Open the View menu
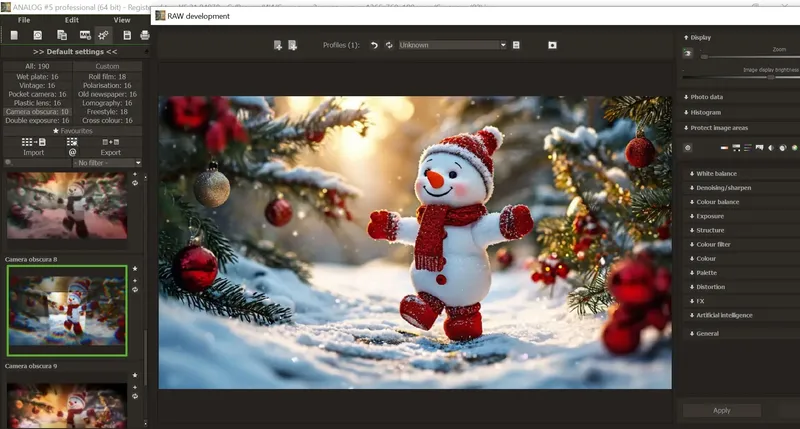800x429 pixels. [121, 20]
